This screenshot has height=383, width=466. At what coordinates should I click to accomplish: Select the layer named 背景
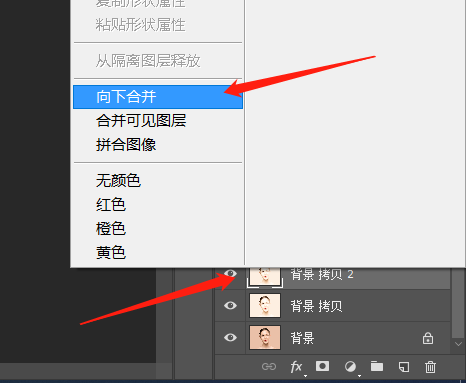pos(302,338)
